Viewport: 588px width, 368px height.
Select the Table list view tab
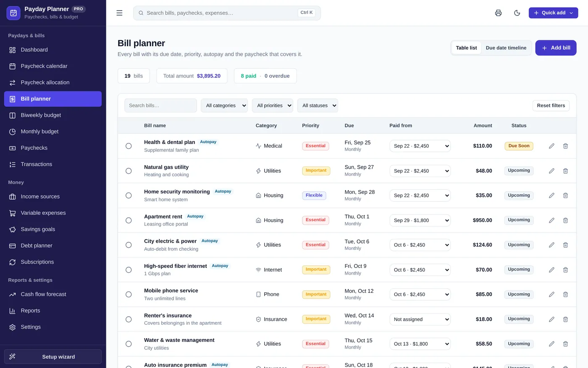coord(466,48)
